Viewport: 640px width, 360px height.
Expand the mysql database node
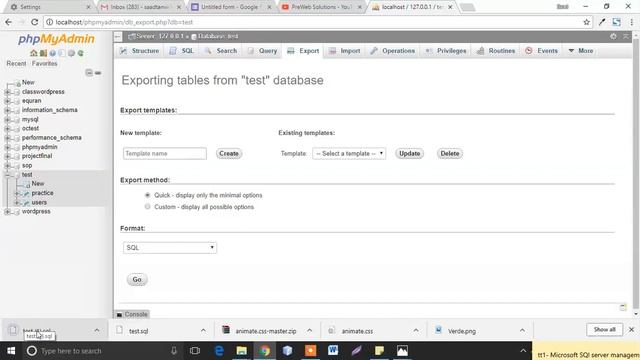[x=7, y=119]
